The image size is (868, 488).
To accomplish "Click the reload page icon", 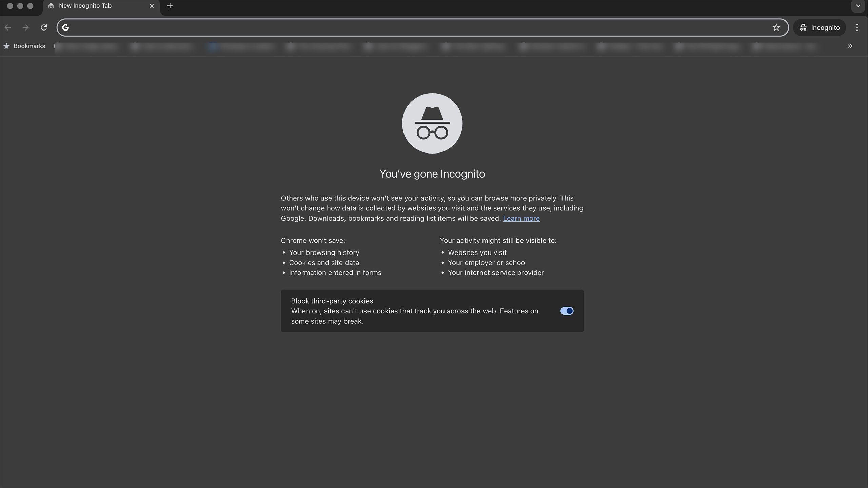I will click(43, 27).
